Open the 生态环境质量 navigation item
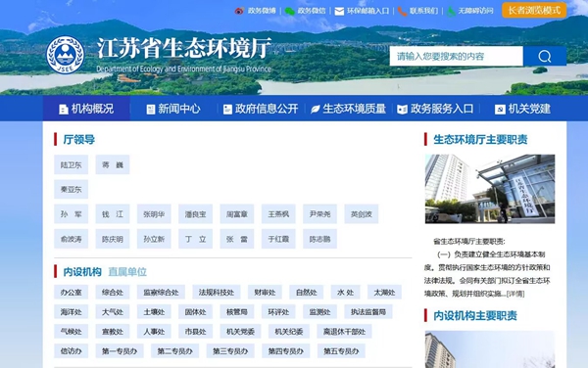Viewport: 588px width, 368px height. tap(348, 109)
